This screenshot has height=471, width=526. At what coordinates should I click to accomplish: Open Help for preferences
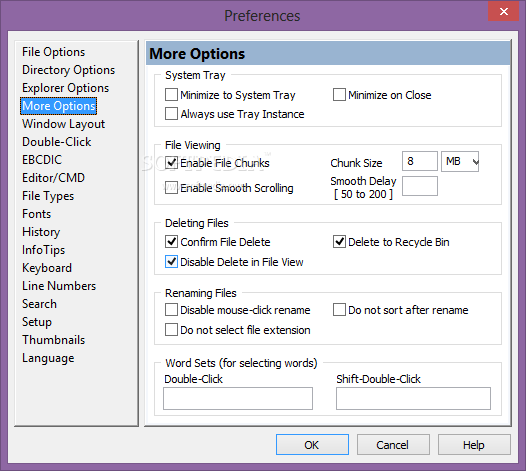[474, 445]
